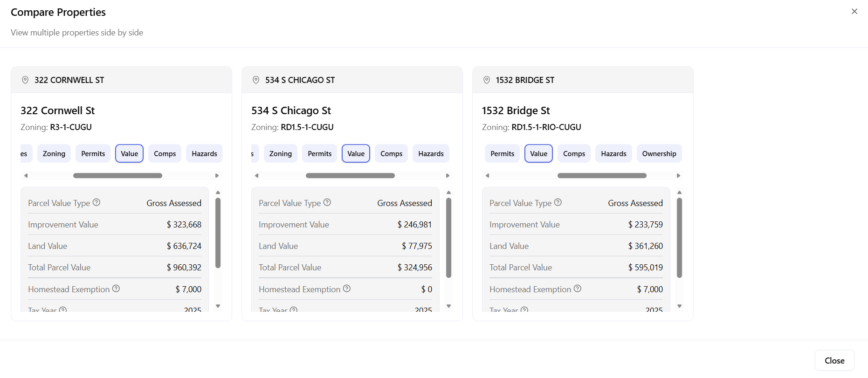Show Homestead Exemption help icon in Chicago card
The height and width of the screenshot is (378, 868).
(x=347, y=289)
